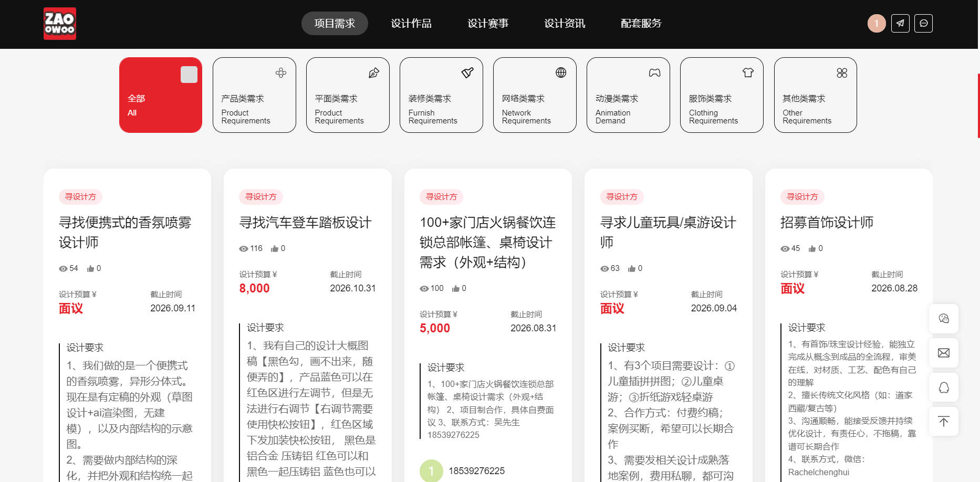Click the view count eye on 汽车登车踏板 card
Image resolution: width=980 pixels, height=482 pixels.
click(x=244, y=248)
